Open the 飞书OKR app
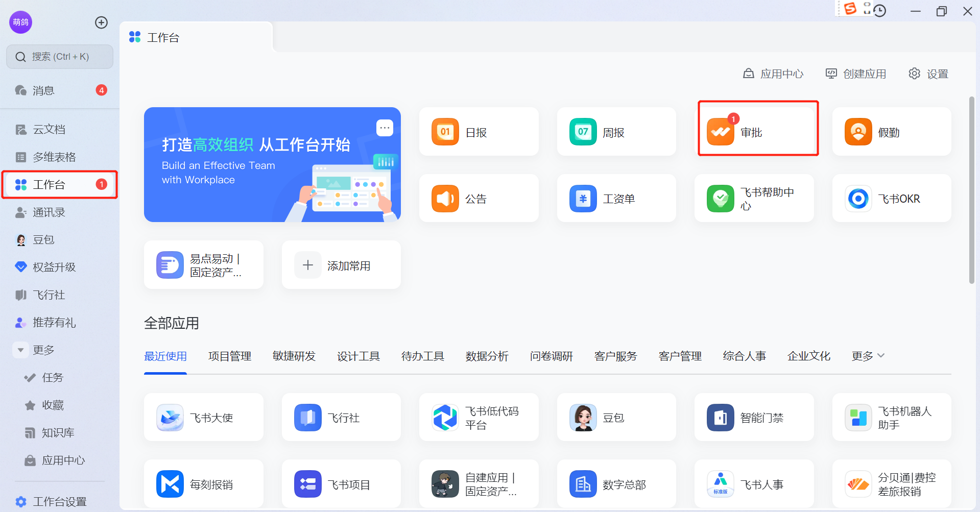The image size is (980, 512). tap(892, 198)
